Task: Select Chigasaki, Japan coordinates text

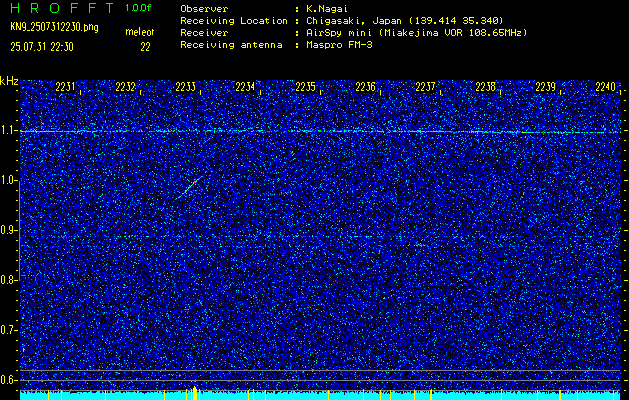Action: (x=405, y=21)
